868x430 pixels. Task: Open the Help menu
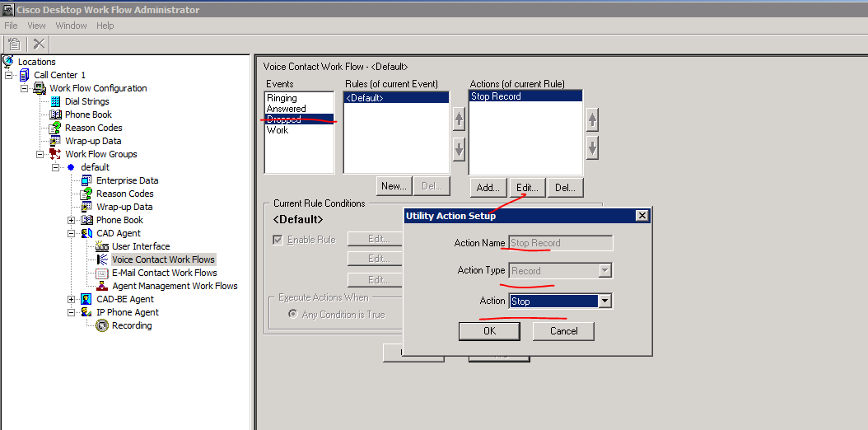coord(105,26)
